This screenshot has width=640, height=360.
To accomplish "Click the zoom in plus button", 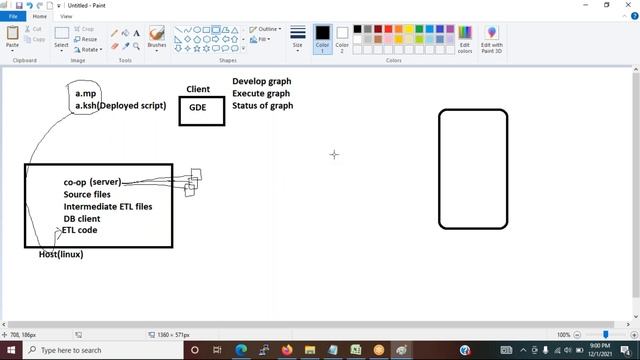I will coord(634,335).
